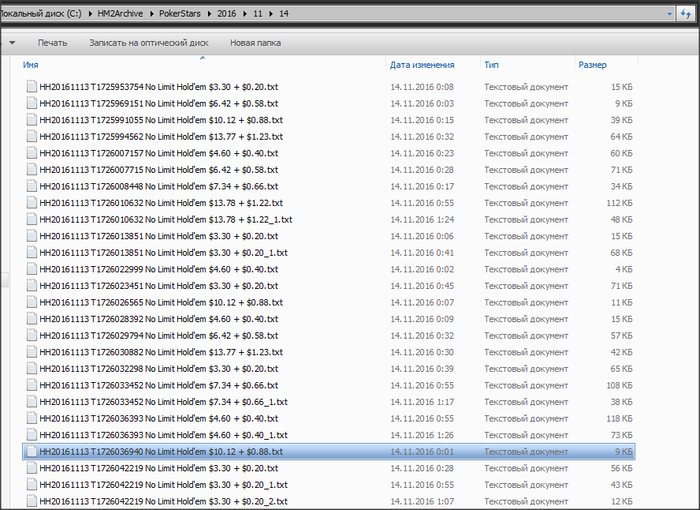This screenshot has width=700, height=510.
Task: Click file icon of T1726010632 $13.78 + $1.22.txt
Action: click(x=31, y=203)
